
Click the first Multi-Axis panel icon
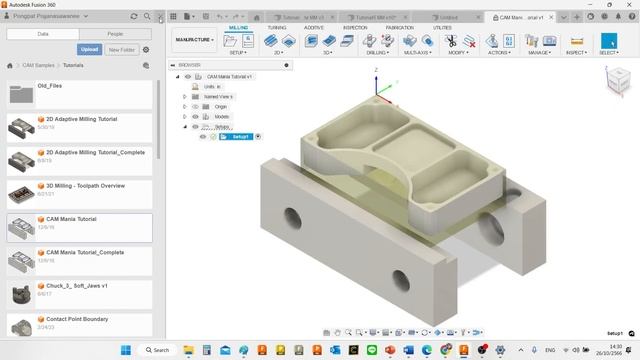pos(409,41)
